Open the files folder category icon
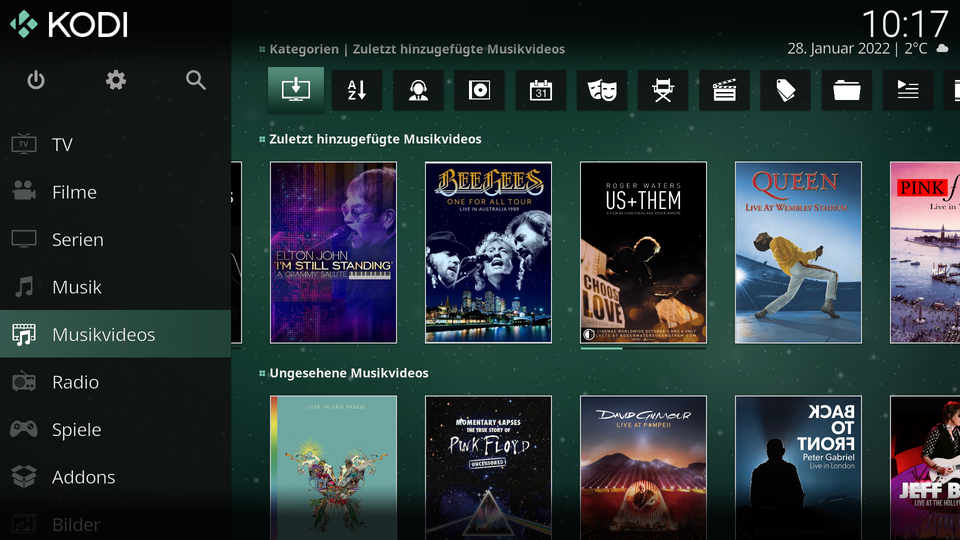The width and height of the screenshot is (960, 540). point(847,90)
